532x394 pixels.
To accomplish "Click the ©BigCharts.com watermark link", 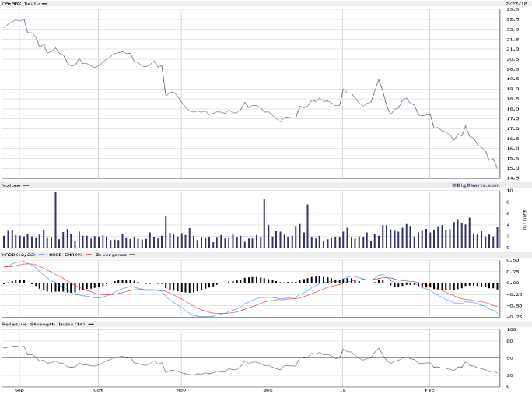I will click(474, 185).
